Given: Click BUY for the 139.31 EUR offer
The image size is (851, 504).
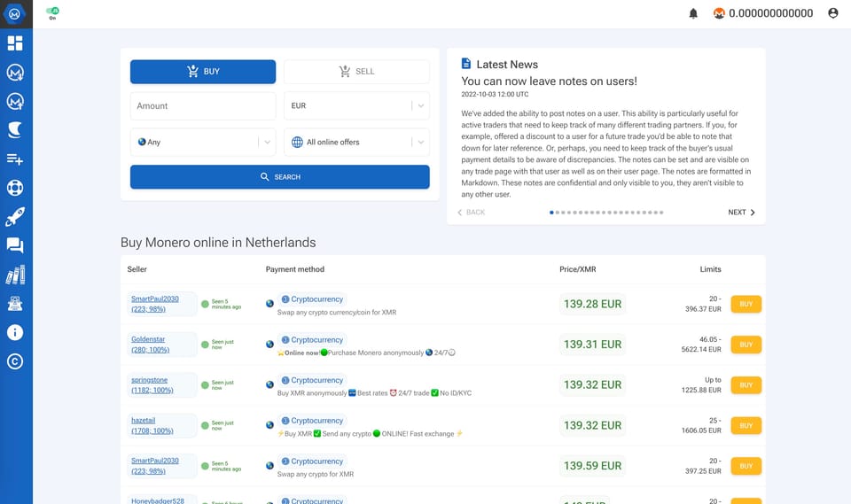Looking at the screenshot, I should coord(746,345).
